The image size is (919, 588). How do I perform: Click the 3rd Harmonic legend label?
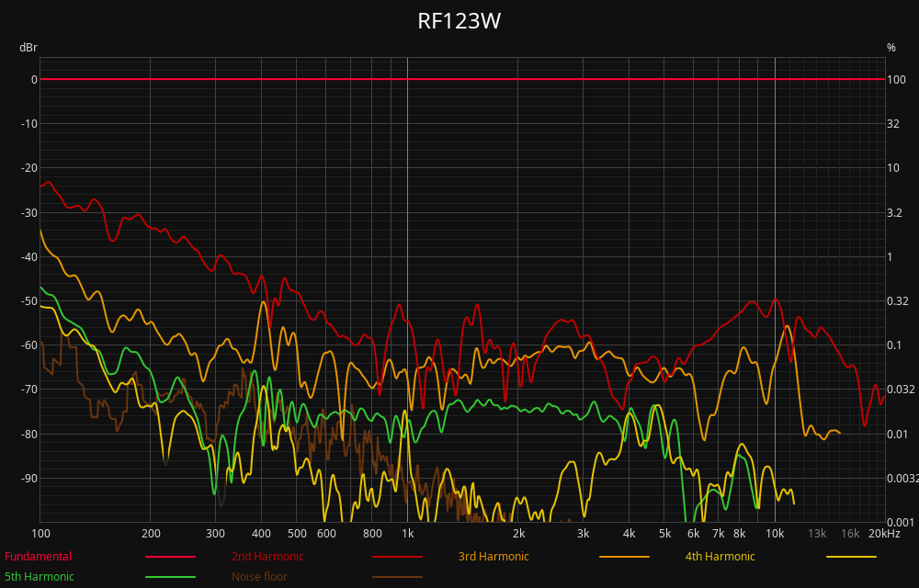click(494, 557)
